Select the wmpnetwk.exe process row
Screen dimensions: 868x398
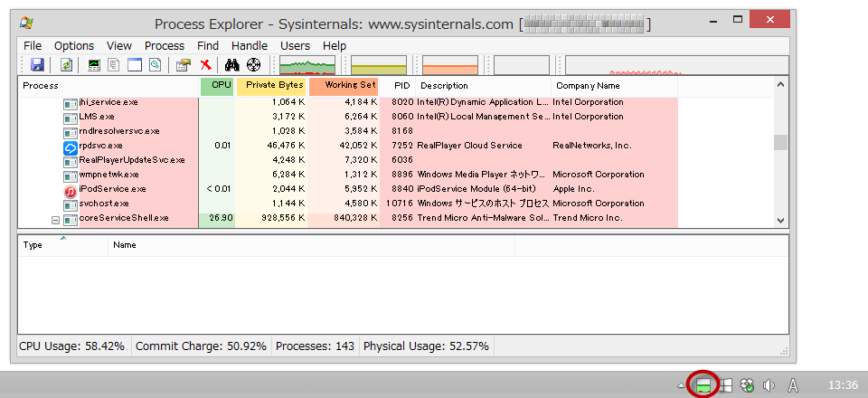(348, 175)
